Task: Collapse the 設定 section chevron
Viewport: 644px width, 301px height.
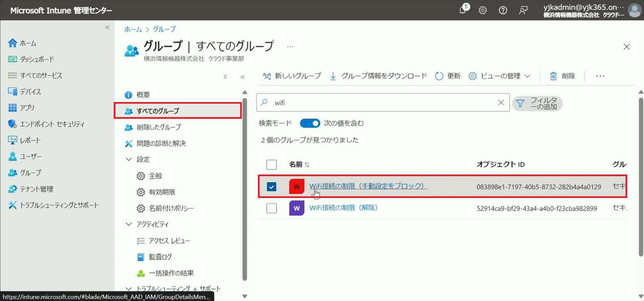Action: (x=128, y=159)
